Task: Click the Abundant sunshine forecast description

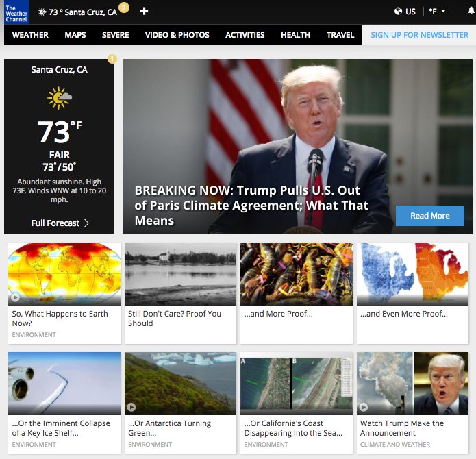Action: tap(59, 190)
